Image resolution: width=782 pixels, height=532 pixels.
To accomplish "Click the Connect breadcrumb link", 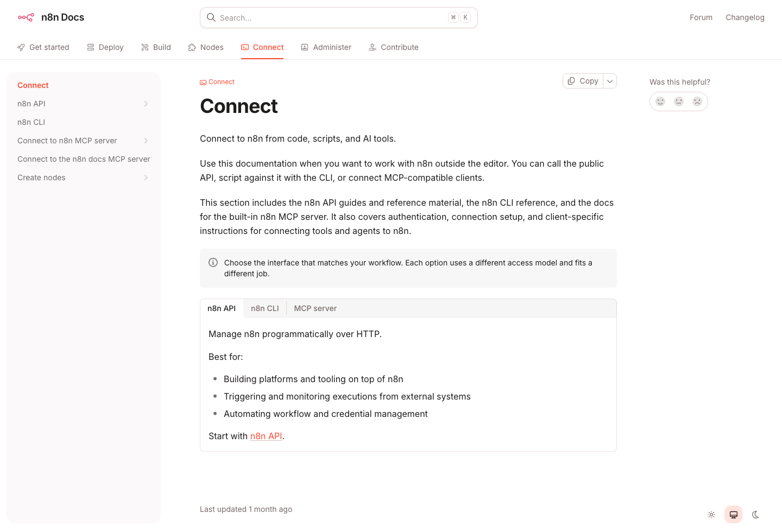I will (217, 82).
